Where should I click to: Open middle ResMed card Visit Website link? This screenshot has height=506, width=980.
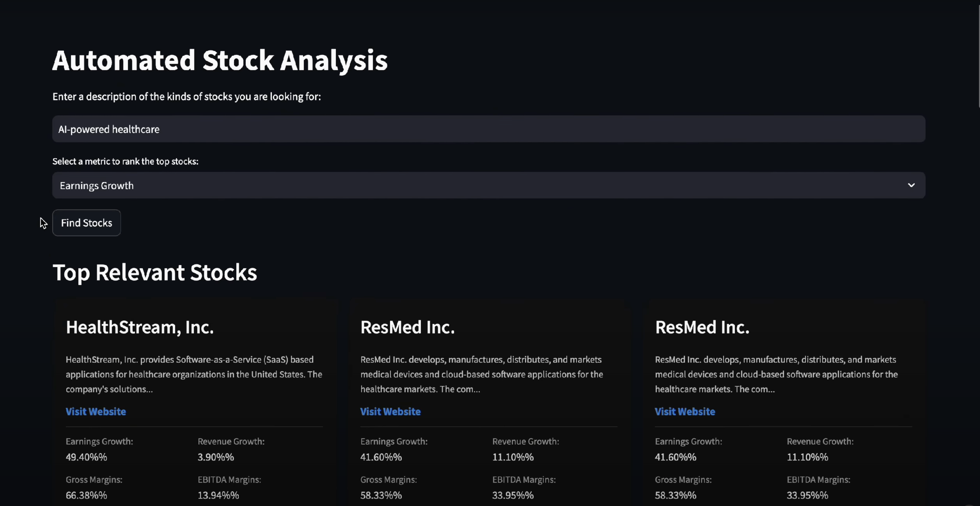pos(390,411)
